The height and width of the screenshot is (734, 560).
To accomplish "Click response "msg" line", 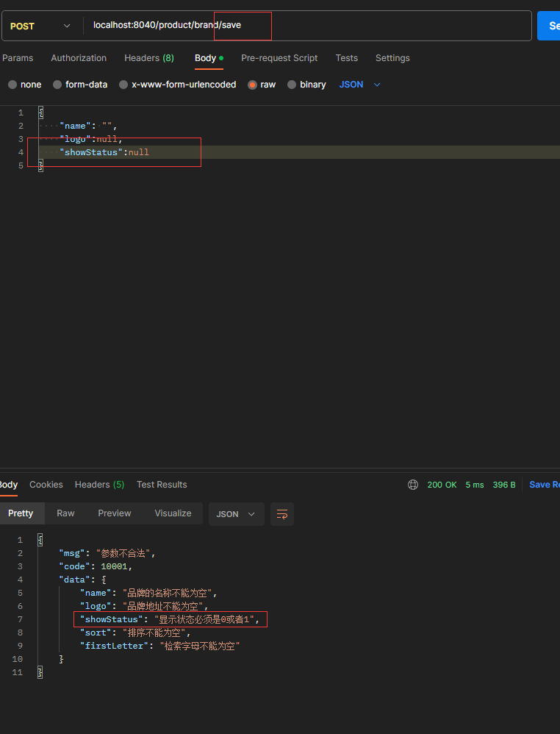I will 107,553.
